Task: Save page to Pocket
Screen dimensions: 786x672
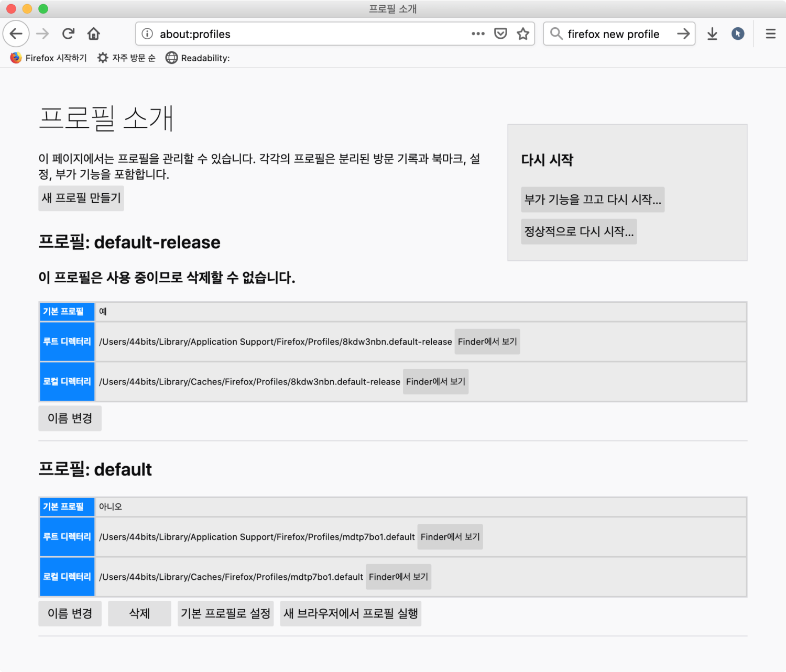Action: pos(501,34)
